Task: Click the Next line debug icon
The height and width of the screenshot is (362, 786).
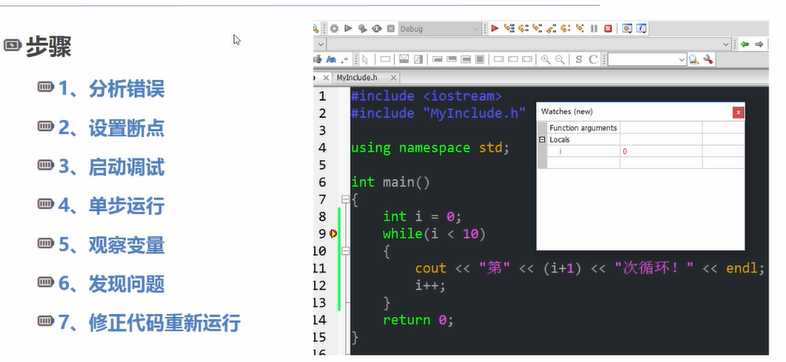Action: coord(523,29)
